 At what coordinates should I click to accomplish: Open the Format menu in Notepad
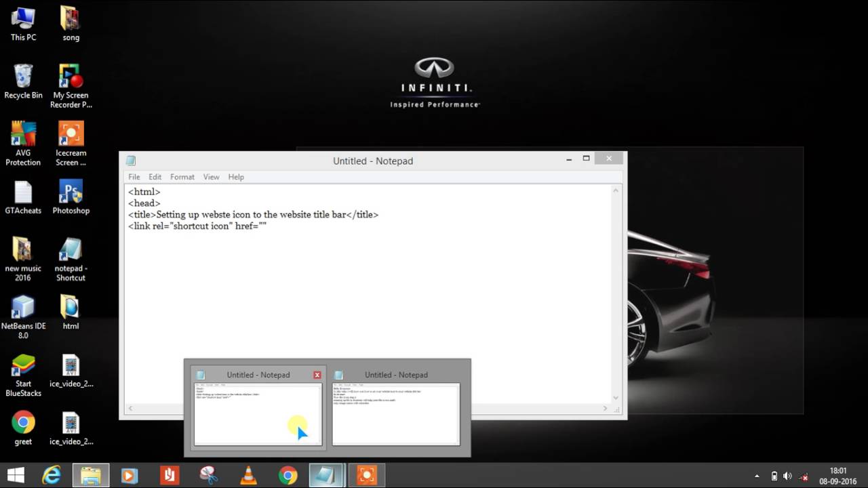tap(182, 177)
